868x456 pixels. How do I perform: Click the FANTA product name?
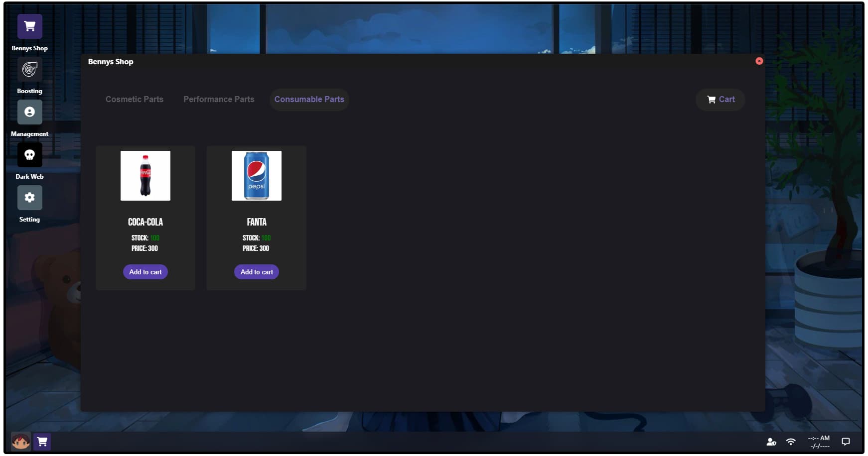pos(257,222)
